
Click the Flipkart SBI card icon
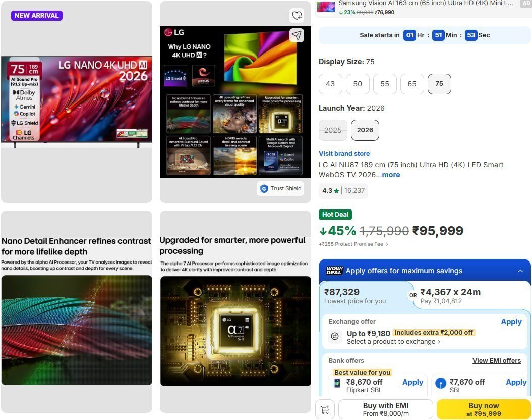(337, 383)
